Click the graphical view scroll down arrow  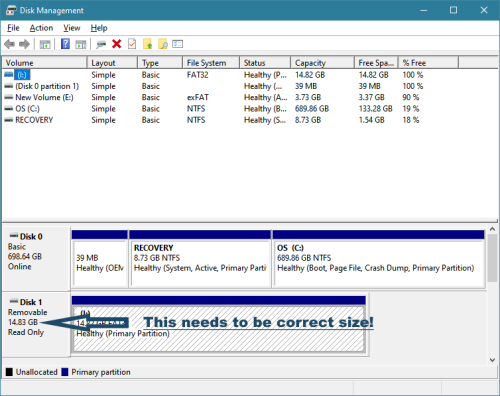[x=492, y=360]
